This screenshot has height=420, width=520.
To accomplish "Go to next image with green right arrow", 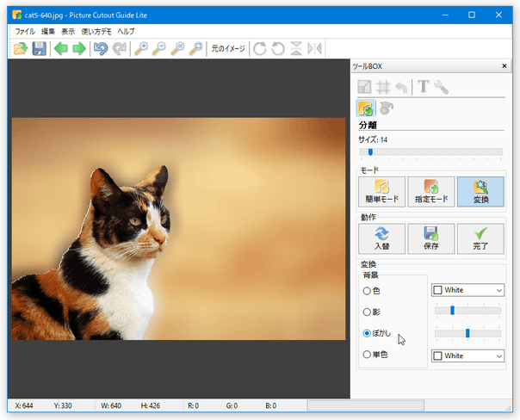I will point(79,49).
